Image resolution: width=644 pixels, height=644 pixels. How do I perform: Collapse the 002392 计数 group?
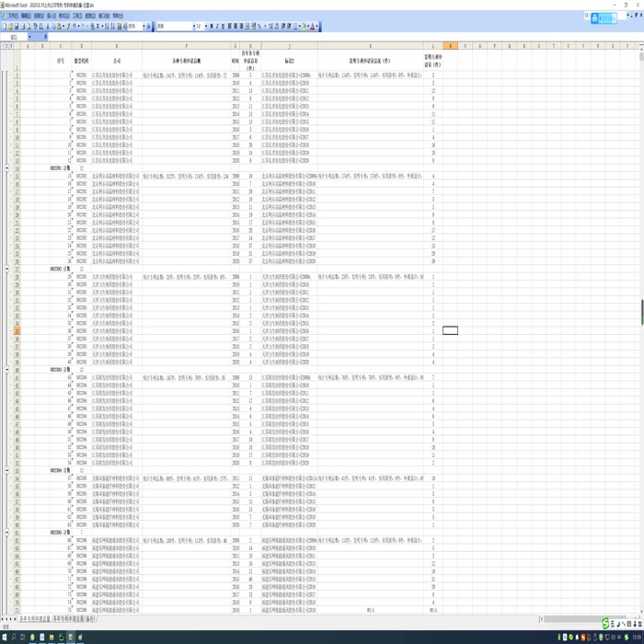click(x=7, y=269)
